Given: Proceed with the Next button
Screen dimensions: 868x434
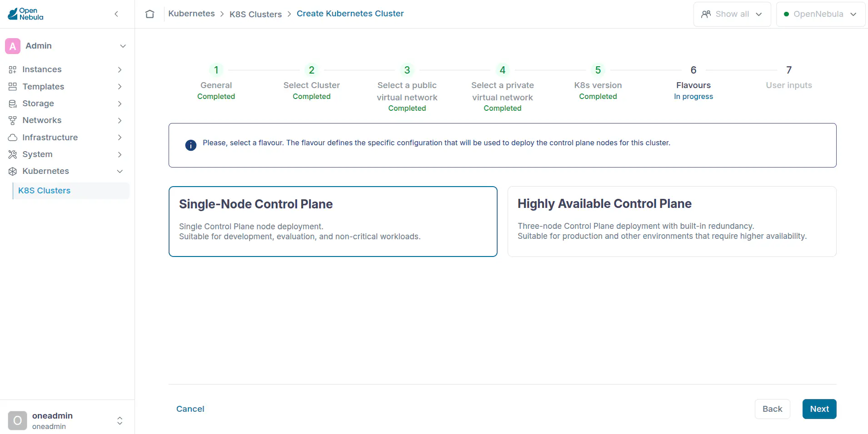Looking at the screenshot, I should tap(819, 409).
